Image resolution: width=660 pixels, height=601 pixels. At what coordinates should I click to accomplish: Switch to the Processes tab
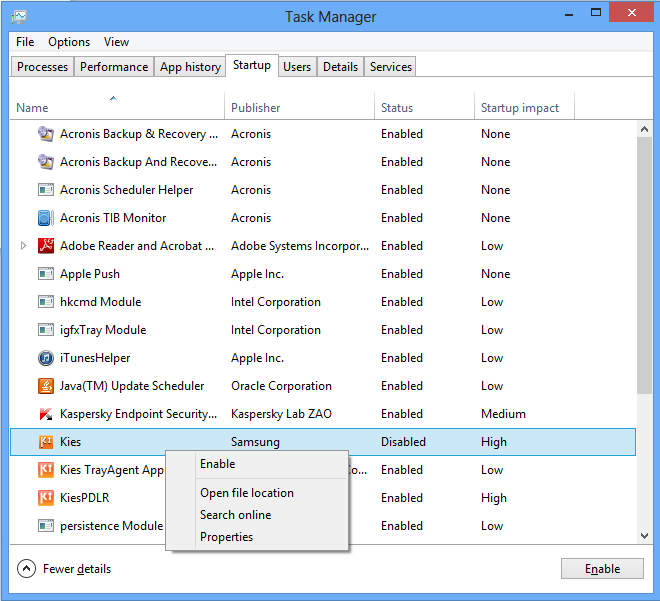43,67
